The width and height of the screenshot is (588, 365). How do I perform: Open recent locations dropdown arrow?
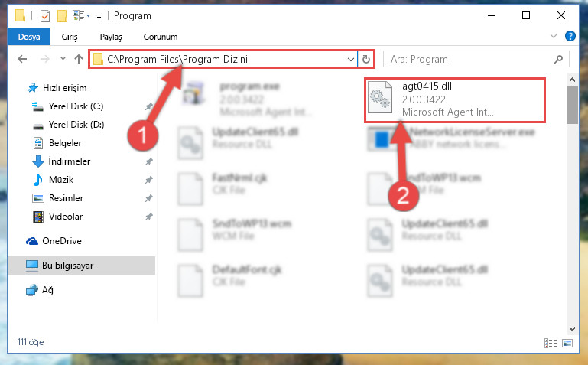pyautogui.click(x=63, y=58)
